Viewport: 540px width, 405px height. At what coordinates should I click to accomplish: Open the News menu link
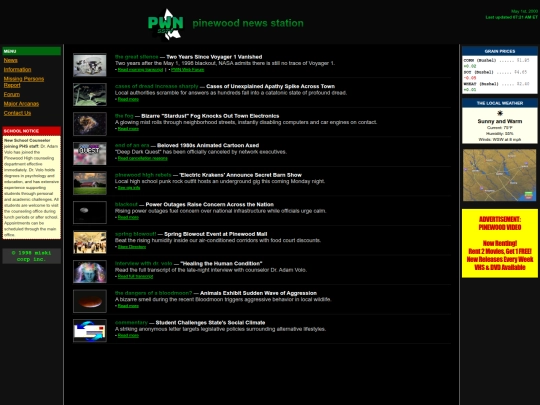pos(11,60)
